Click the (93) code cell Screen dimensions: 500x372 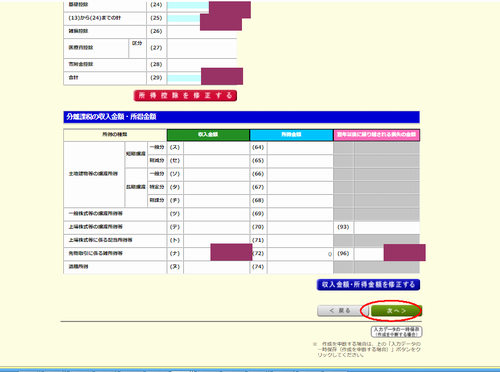click(x=343, y=227)
